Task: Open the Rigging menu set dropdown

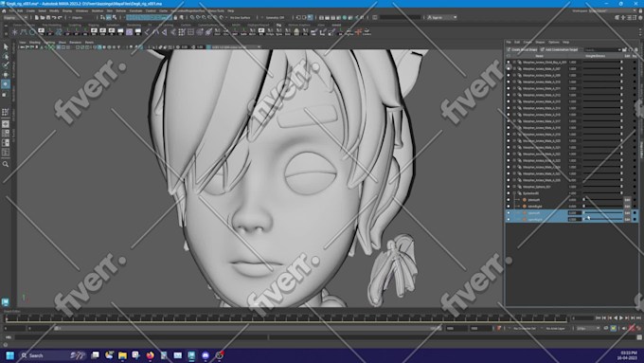Action: 15,18
